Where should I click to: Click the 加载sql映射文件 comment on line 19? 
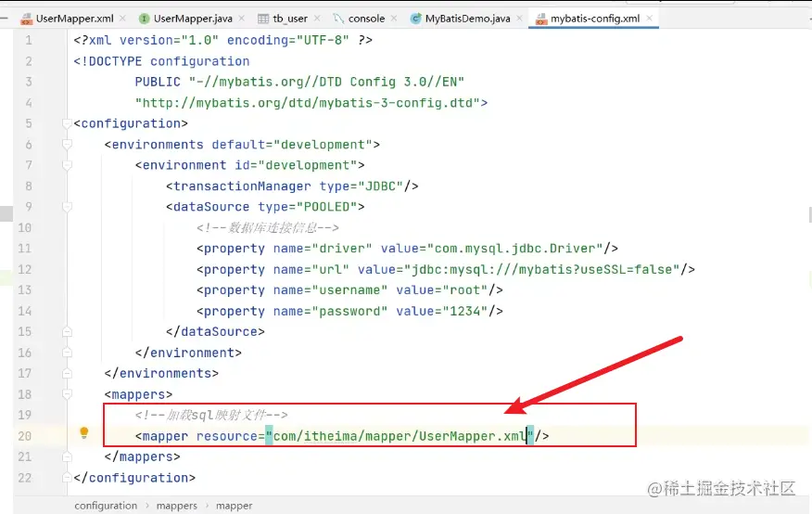[211, 415]
